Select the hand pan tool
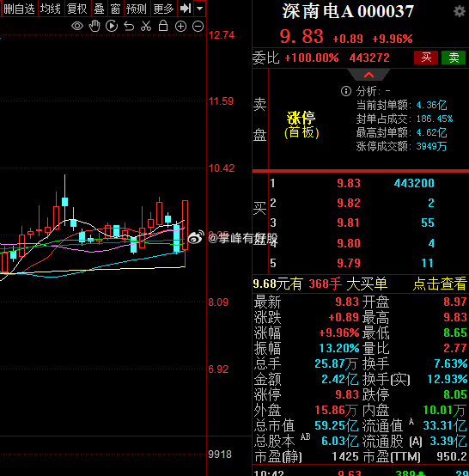The image size is (469, 476). tap(94, 26)
